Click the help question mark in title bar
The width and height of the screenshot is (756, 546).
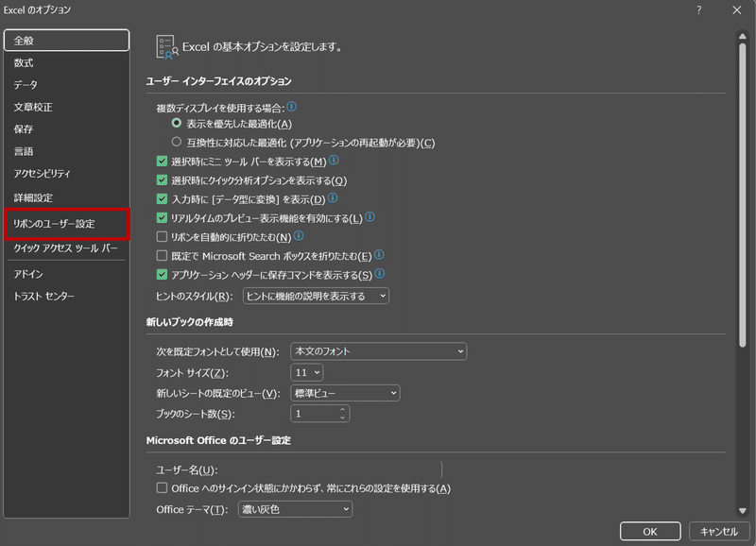point(699,10)
